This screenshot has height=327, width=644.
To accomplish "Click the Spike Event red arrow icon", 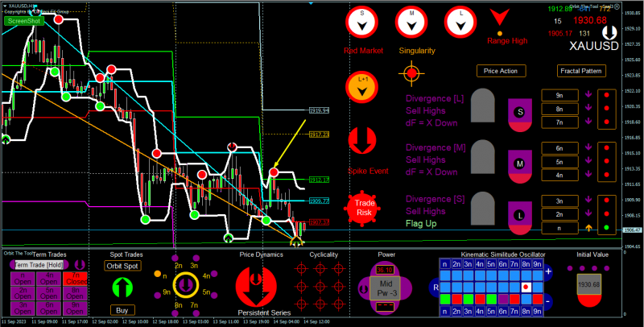I will point(361,140).
